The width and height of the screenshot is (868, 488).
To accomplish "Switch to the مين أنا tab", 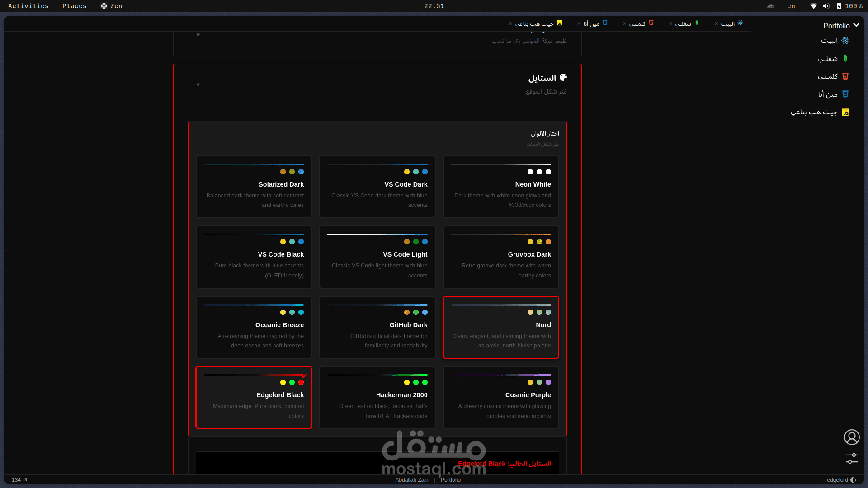I will (591, 23).
